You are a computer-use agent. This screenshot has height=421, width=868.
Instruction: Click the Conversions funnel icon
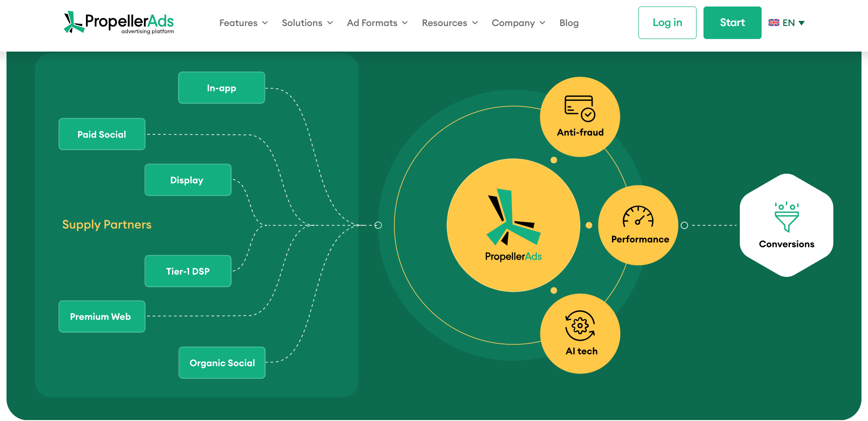click(787, 217)
